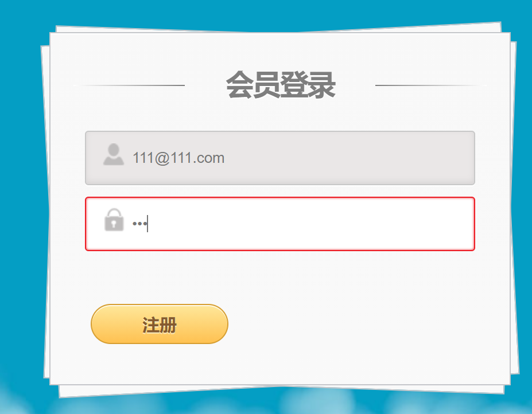Click the 录 character in the heading
532x414 pixels.
pos(322,85)
